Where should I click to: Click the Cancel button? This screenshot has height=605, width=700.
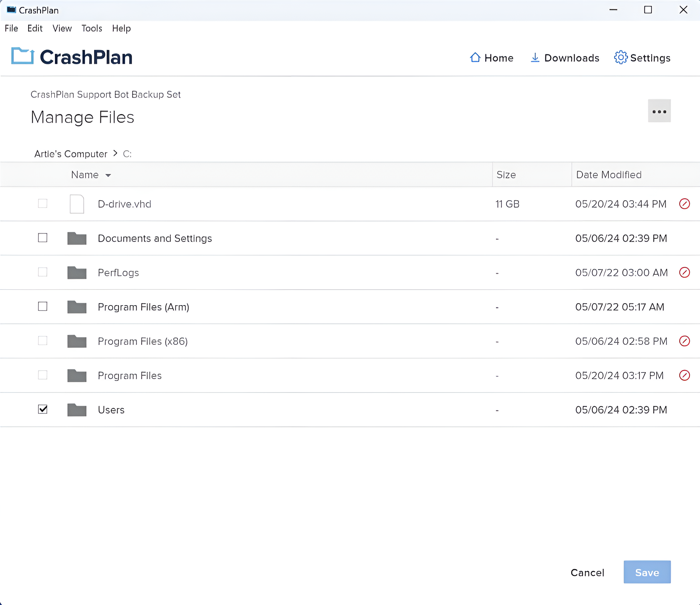click(x=588, y=573)
